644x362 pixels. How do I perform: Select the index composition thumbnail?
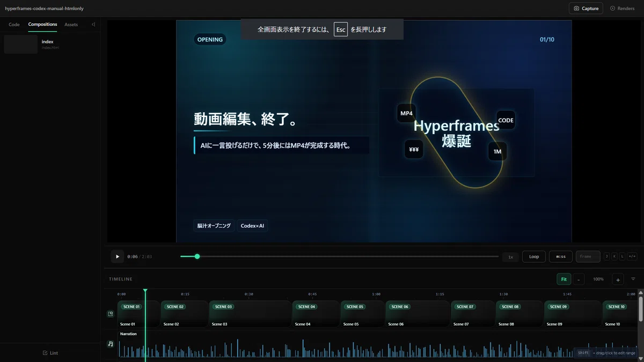pyautogui.click(x=20, y=45)
